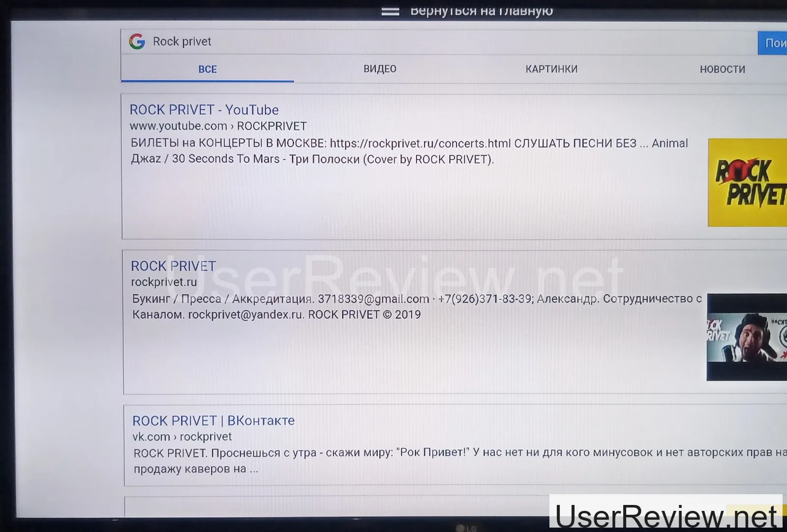Click the Google logo icon
The width and height of the screenshot is (787, 532).
click(137, 42)
